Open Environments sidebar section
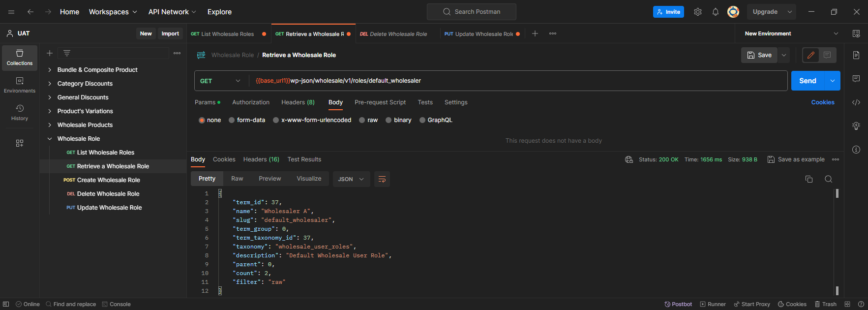The image size is (868, 310). click(20, 85)
